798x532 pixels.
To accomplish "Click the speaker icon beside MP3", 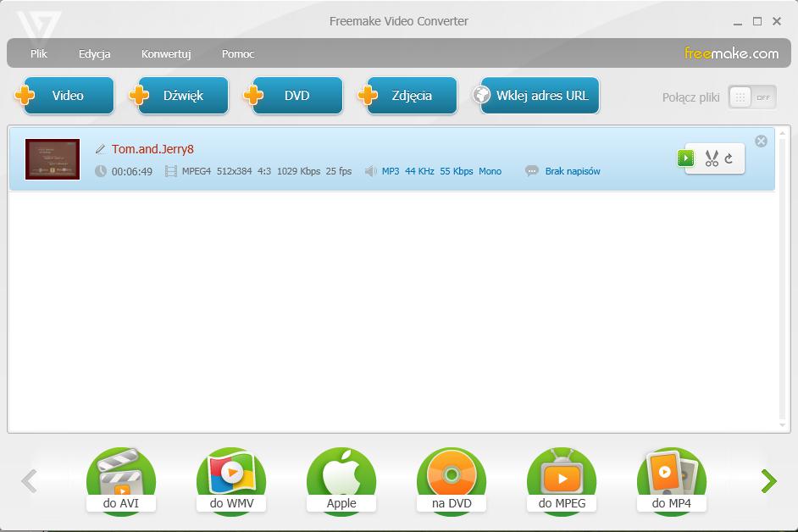I will click(x=370, y=171).
